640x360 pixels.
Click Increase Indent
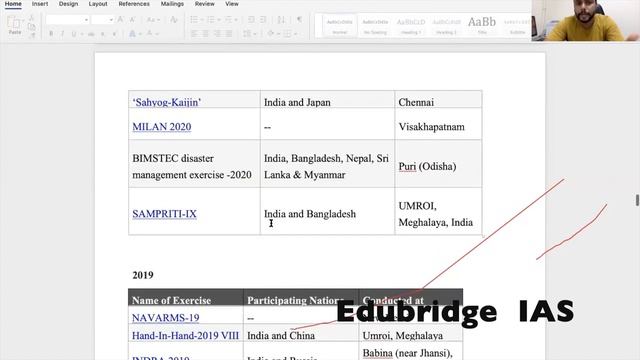(263, 20)
